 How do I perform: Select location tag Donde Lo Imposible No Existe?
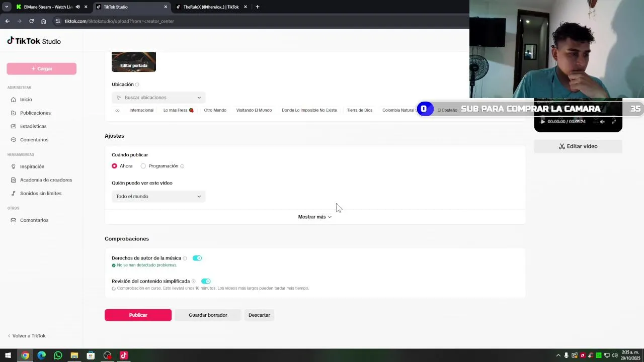[309, 110]
